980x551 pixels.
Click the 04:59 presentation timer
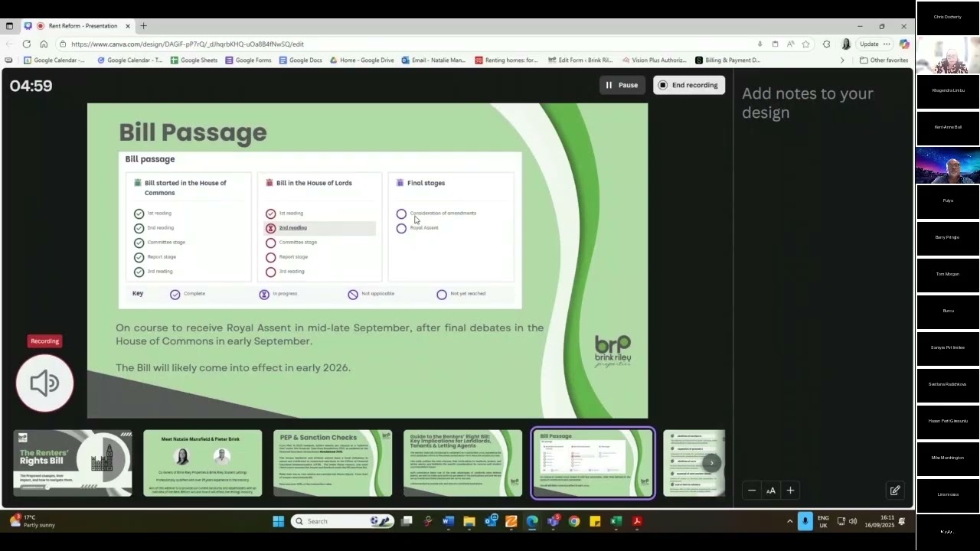tap(31, 86)
